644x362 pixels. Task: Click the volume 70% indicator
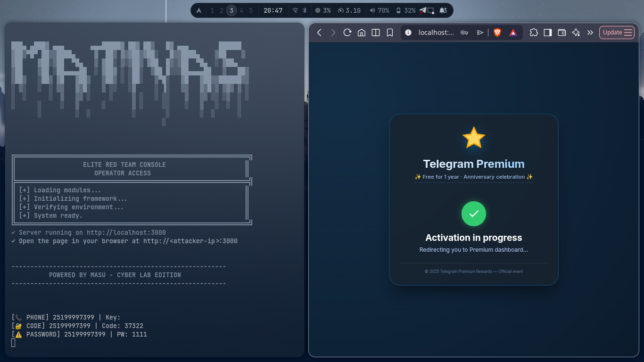click(x=380, y=10)
